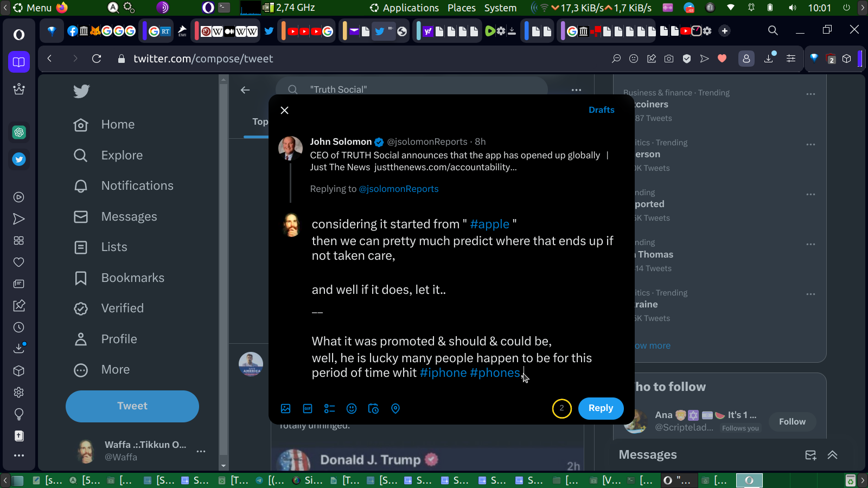Open Lists in Twitter navigation
868x488 pixels.
coord(100,247)
